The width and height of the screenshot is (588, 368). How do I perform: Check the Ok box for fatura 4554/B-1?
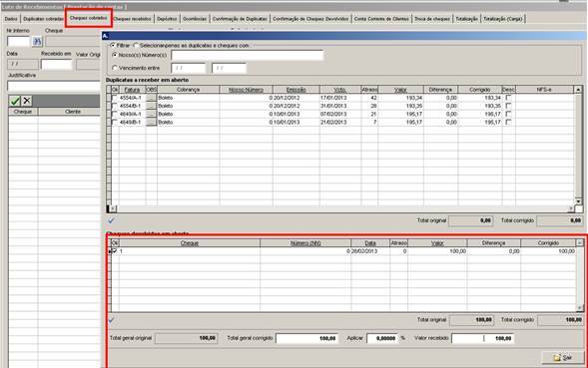click(115, 106)
